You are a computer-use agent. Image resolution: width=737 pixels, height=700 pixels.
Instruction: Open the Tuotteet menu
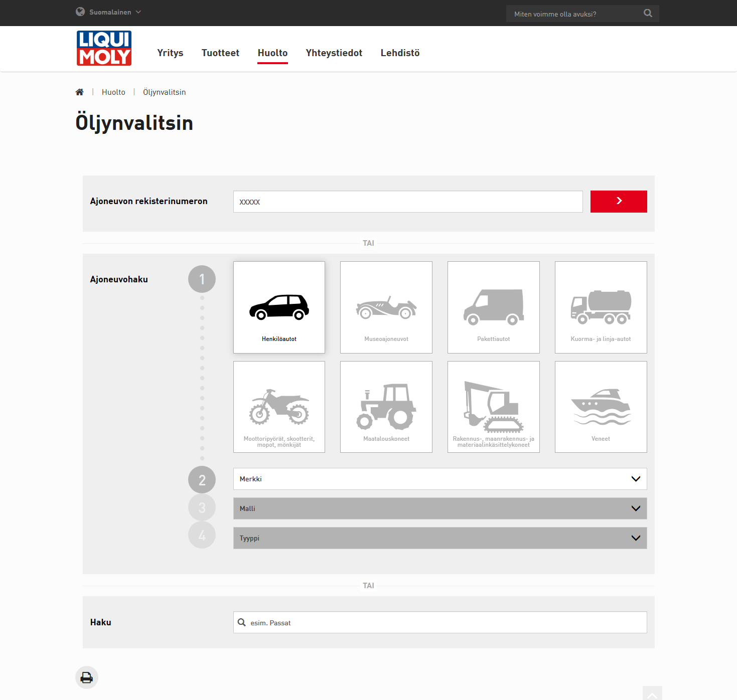pos(220,53)
